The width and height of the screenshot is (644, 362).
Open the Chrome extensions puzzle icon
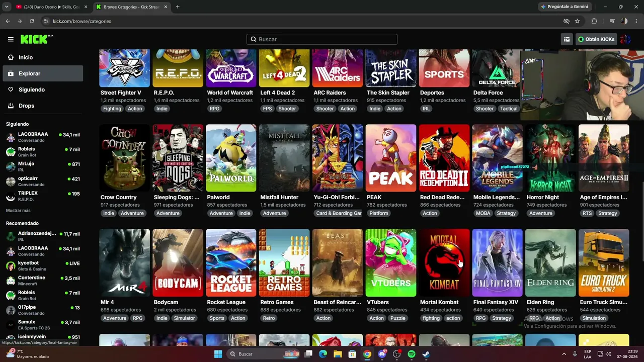tap(594, 21)
